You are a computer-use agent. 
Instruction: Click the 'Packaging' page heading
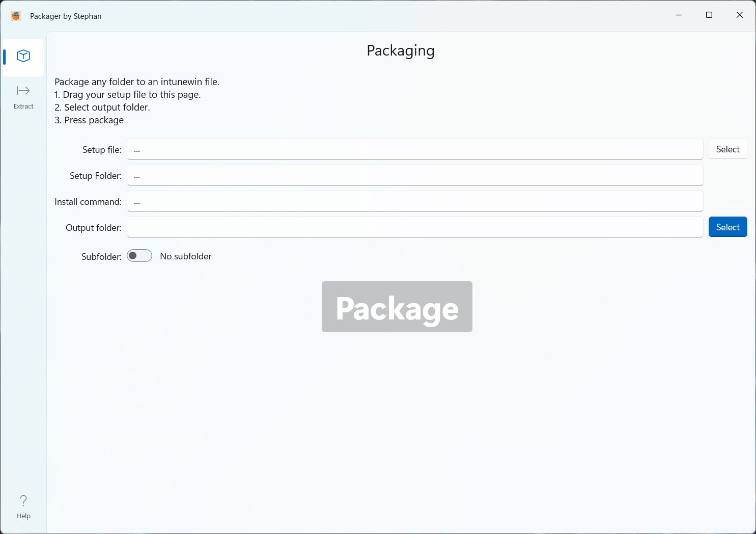click(401, 50)
